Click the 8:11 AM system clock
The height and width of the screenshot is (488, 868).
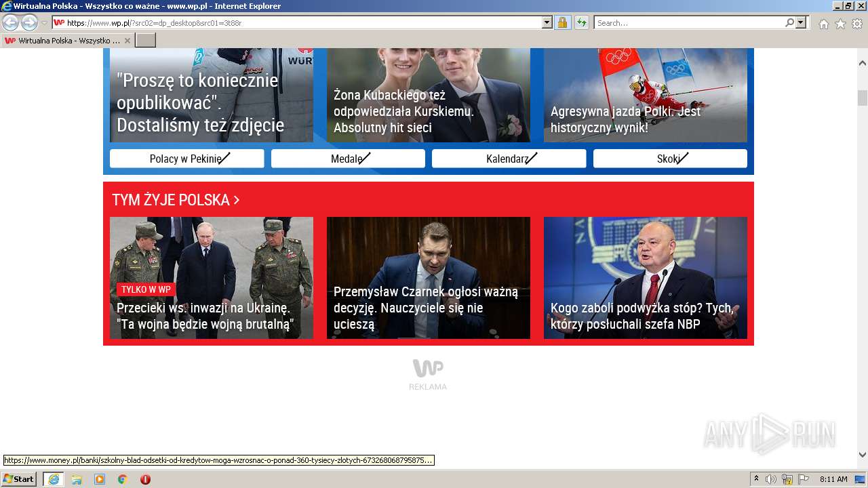tap(833, 479)
